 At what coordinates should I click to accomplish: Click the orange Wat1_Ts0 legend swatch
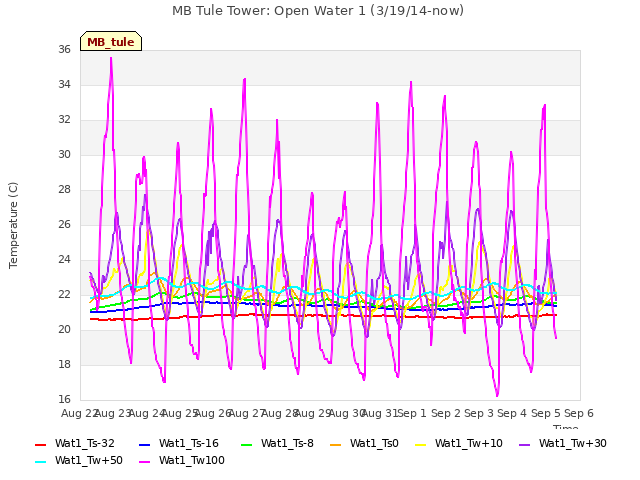click(336, 444)
